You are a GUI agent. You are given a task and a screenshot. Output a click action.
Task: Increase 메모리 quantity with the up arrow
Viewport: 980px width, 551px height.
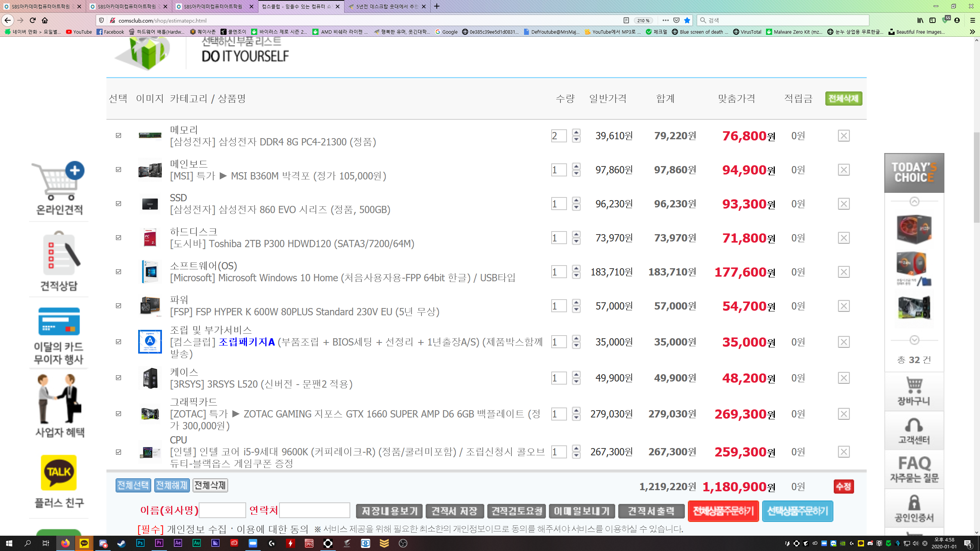tap(576, 132)
